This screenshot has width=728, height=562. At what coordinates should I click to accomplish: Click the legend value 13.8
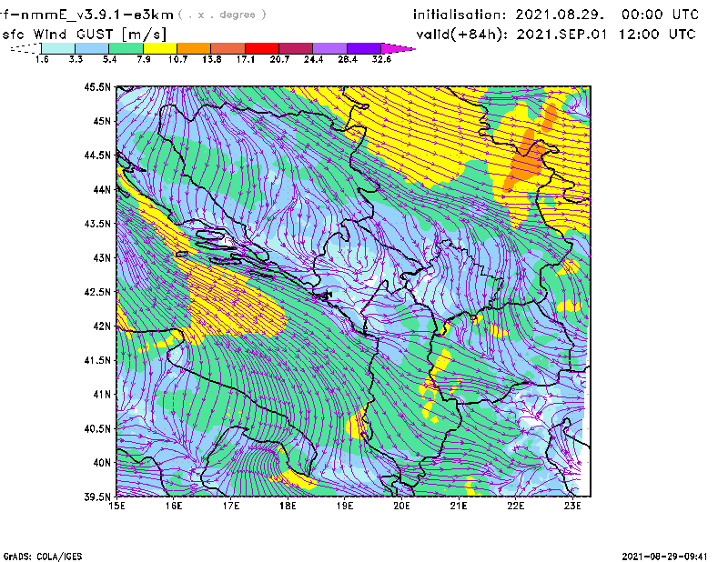pos(212,59)
